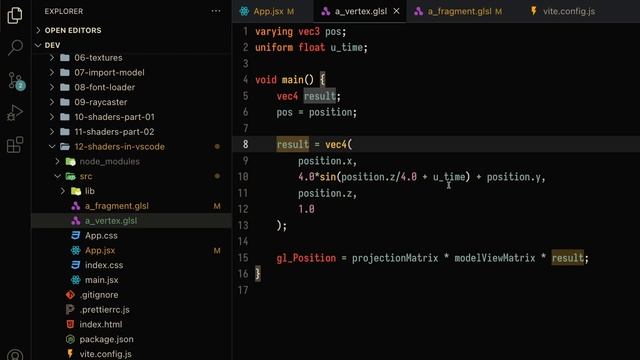The image size is (640, 360).
Task: Click the CSS icon beside index.css
Action: [76, 265]
